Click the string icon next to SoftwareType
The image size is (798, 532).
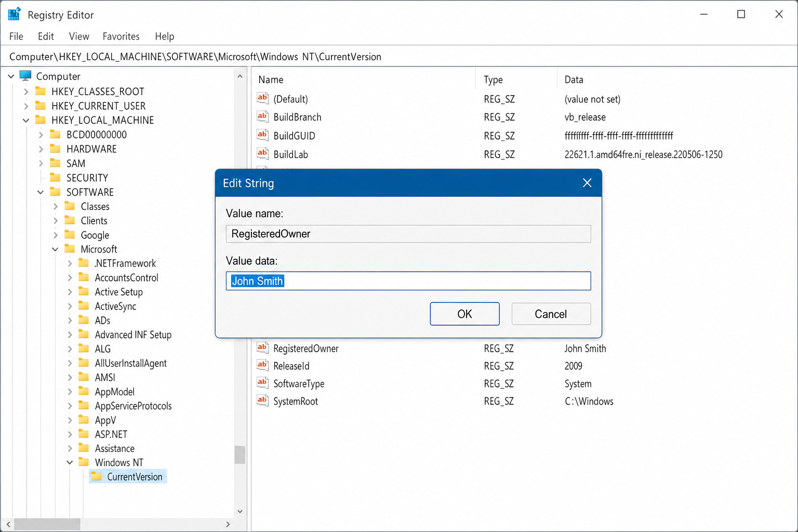(x=262, y=383)
